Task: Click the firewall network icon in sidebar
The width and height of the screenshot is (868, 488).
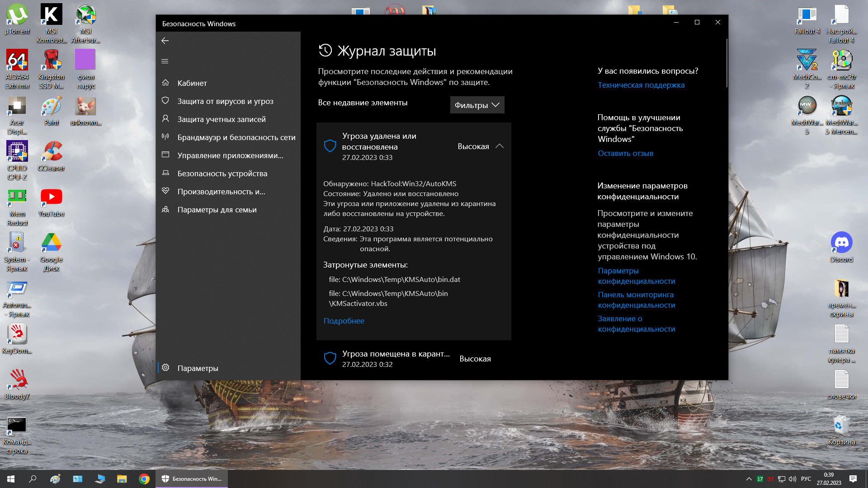Action: click(x=165, y=137)
